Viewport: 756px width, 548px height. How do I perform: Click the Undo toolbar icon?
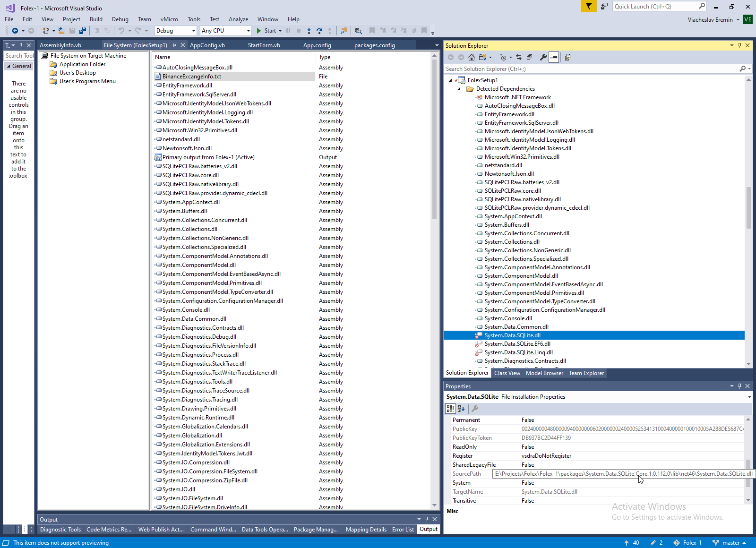[121, 31]
